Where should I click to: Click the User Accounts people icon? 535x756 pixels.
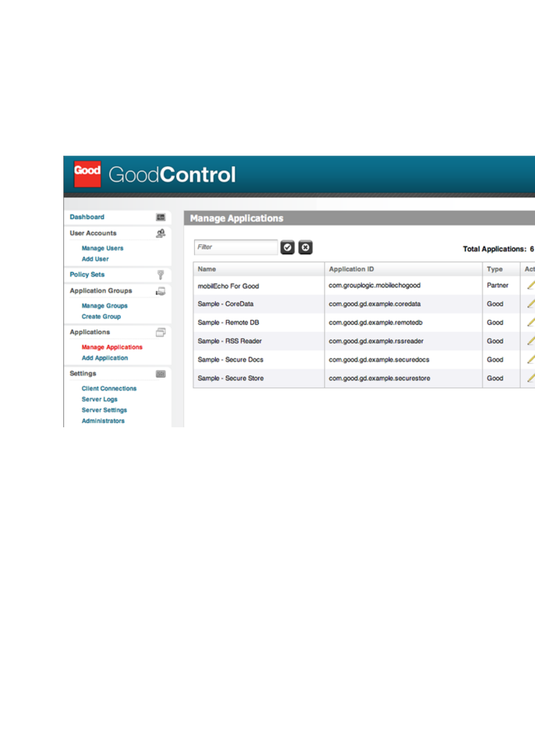(161, 233)
